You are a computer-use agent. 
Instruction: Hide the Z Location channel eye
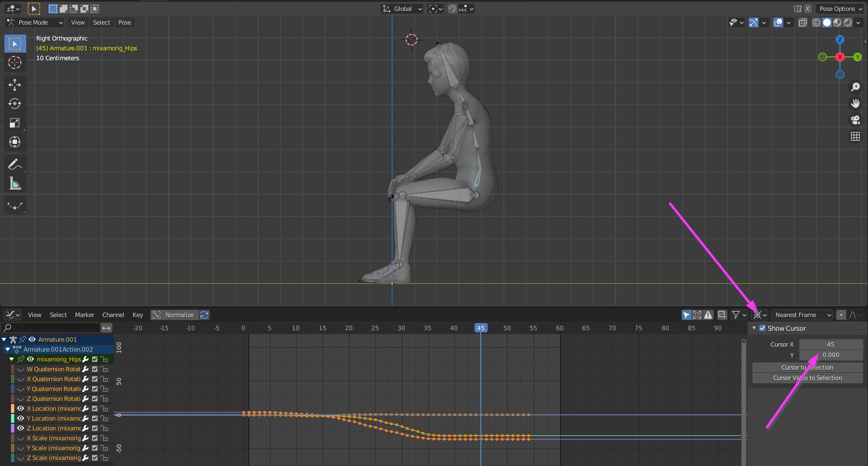[21, 428]
